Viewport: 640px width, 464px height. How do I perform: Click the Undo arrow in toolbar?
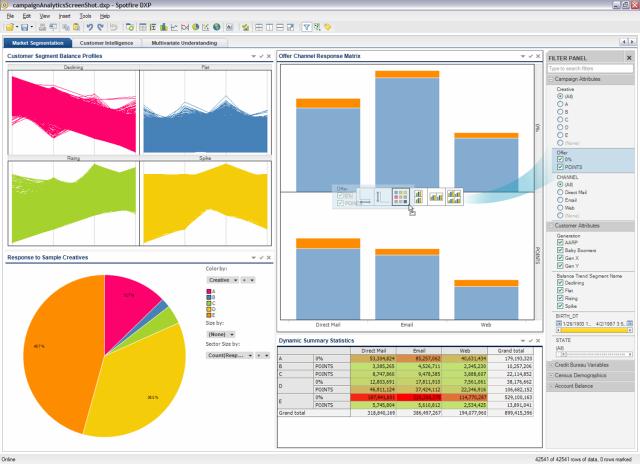89,27
